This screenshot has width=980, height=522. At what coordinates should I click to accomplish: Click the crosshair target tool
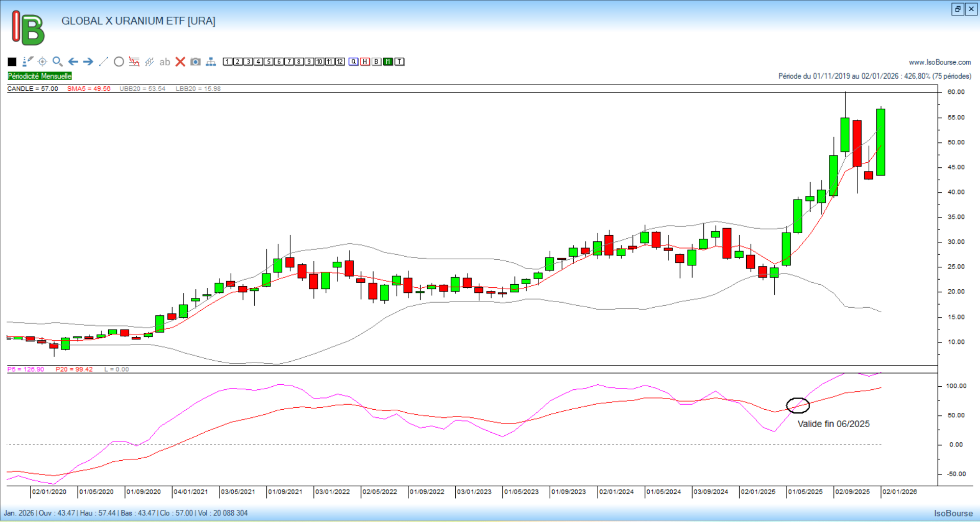click(42, 62)
